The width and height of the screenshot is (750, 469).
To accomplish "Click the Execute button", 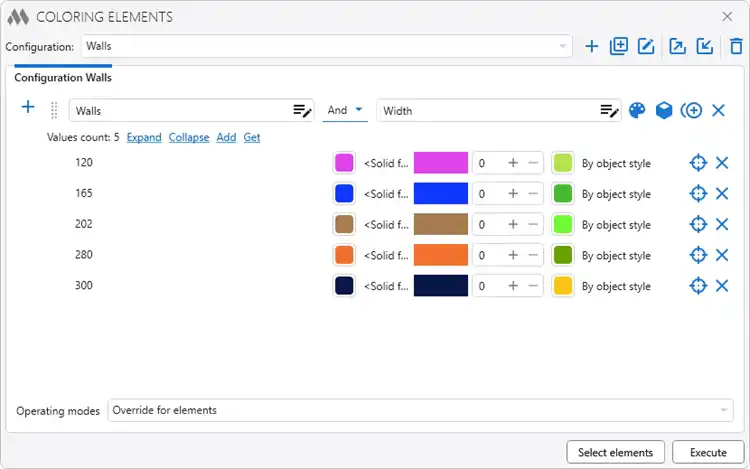I will pyautogui.click(x=708, y=452).
